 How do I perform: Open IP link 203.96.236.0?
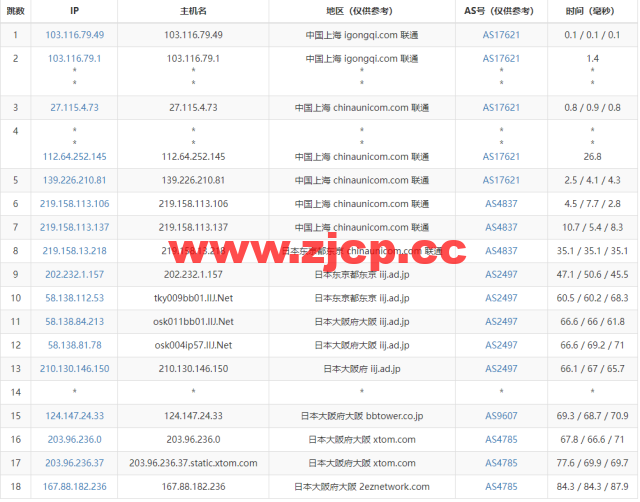[x=75, y=440]
